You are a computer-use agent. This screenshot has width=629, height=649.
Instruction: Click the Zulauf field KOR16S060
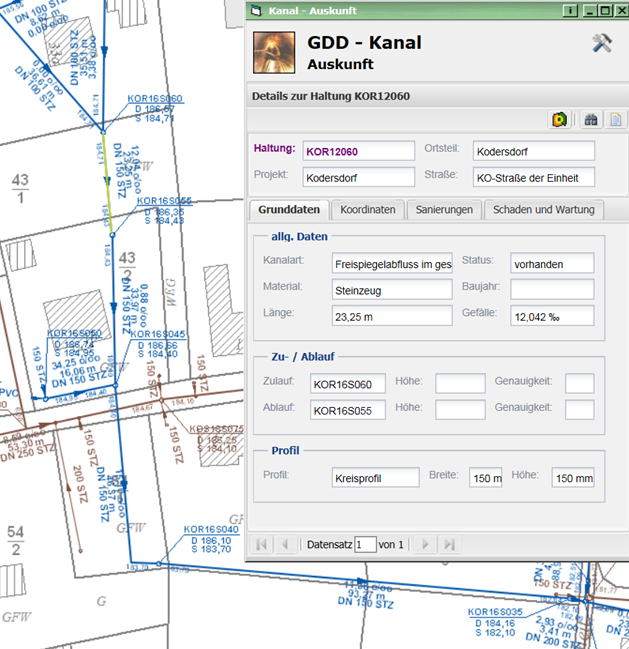(348, 384)
